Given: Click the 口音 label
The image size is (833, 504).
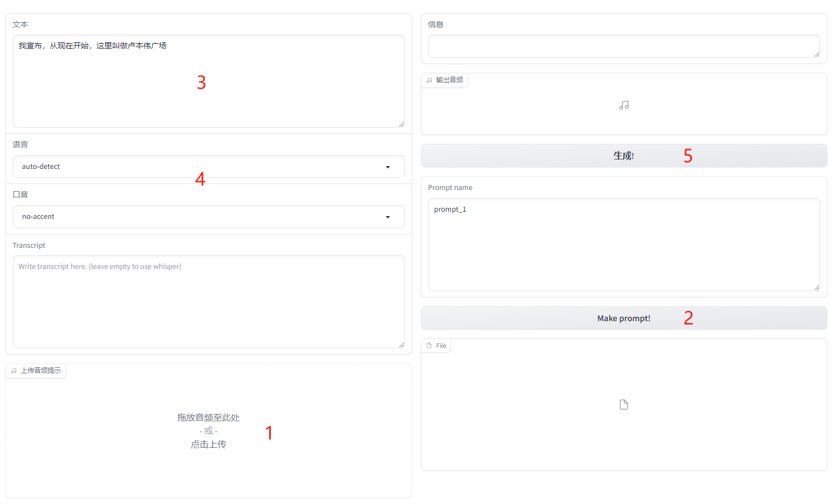Looking at the screenshot, I should click(21, 194).
